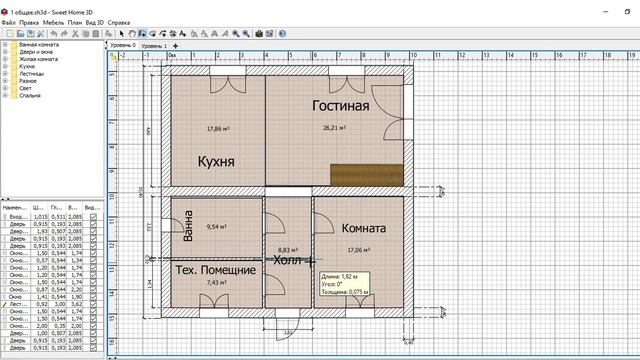
Task: Click the Zoom in magnifier
Action: 236,34
